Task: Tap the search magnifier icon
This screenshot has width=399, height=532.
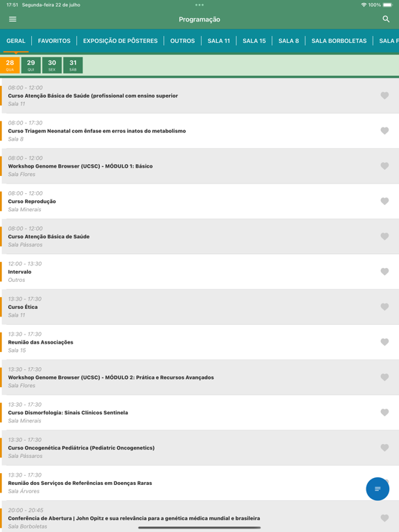Action: tap(386, 19)
